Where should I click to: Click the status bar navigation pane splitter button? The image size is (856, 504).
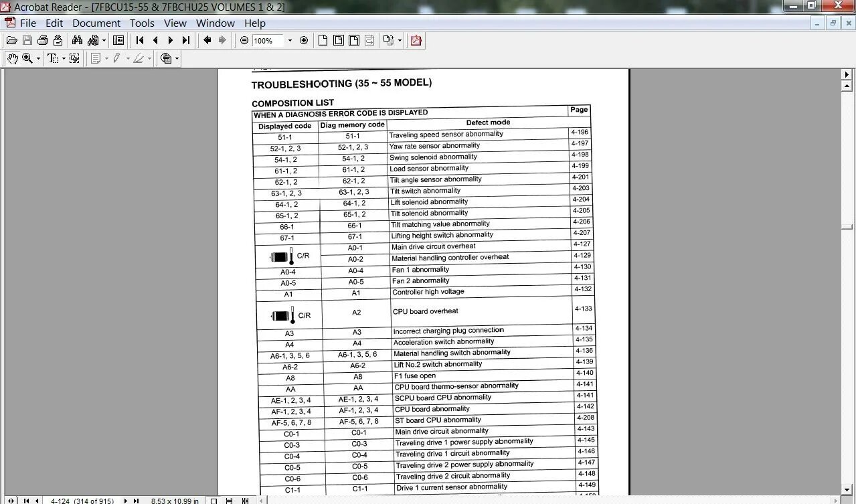point(11,500)
